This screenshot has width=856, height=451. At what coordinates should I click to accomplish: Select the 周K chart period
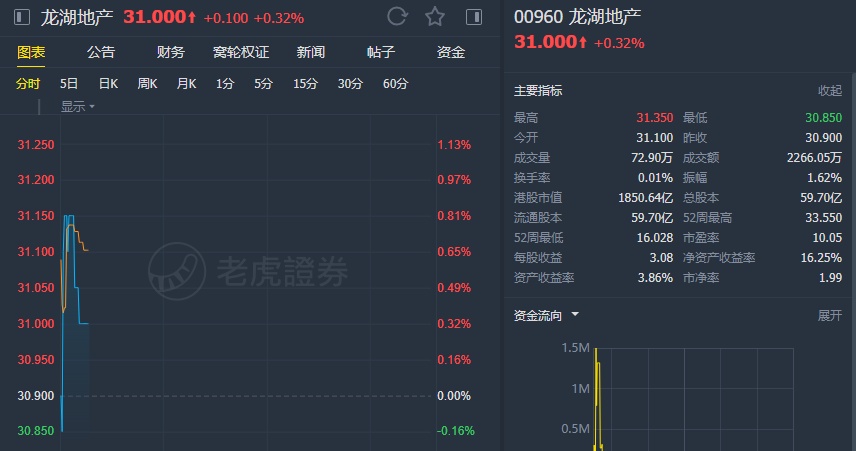pos(147,84)
